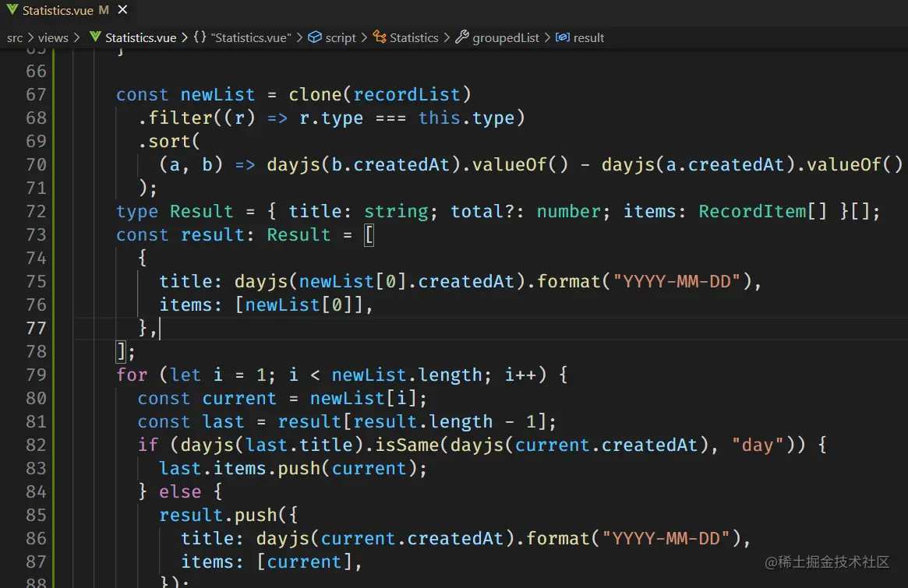Expand chevron after groupedList breadcrumb
The width and height of the screenshot is (908, 588).
[x=547, y=37]
